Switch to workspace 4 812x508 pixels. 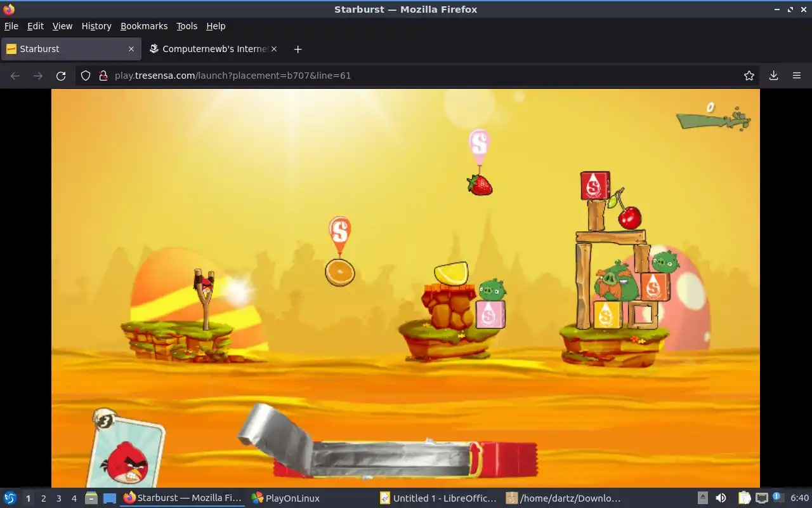[74, 498]
